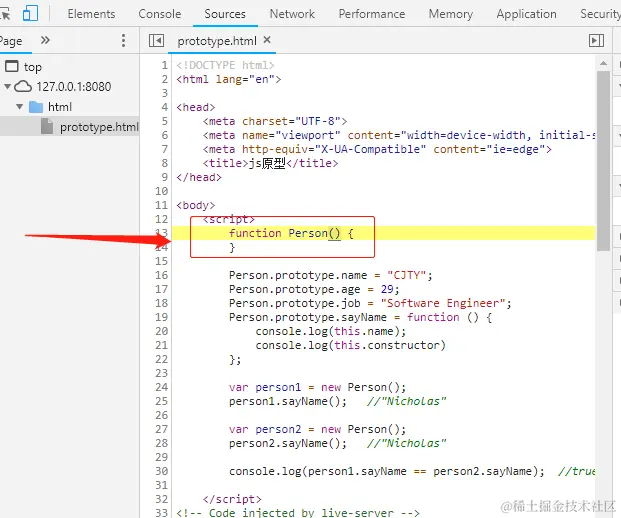This screenshot has height=518, width=621.
Task: Open the navigator three-dot menu
Action: pyautogui.click(x=124, y=40)
